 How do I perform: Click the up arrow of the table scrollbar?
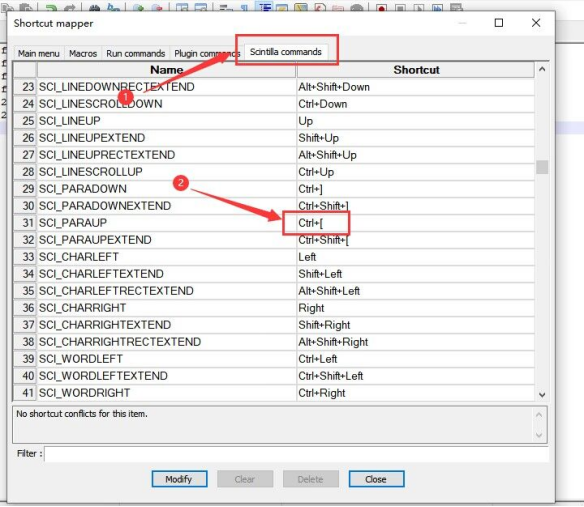coord(542,69)
